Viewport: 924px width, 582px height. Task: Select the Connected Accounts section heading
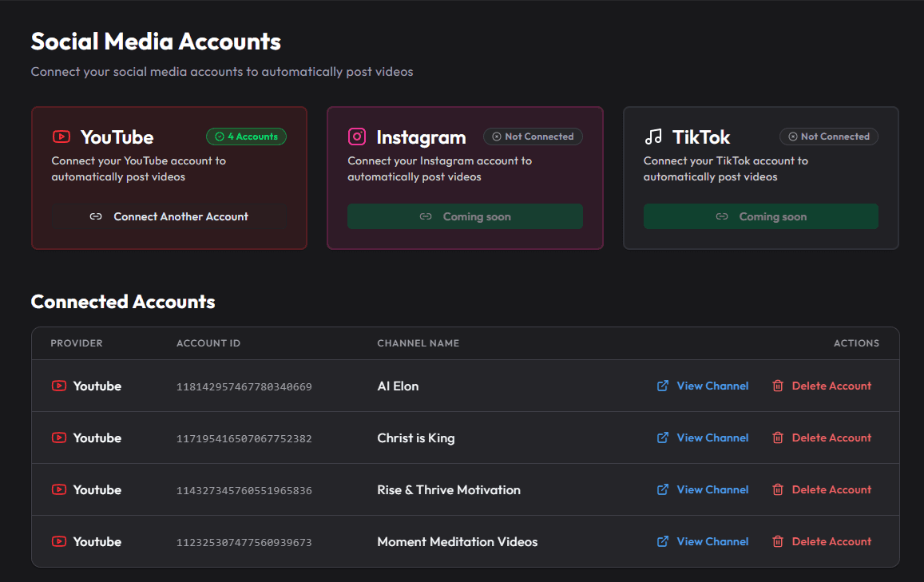pos(122,302)
